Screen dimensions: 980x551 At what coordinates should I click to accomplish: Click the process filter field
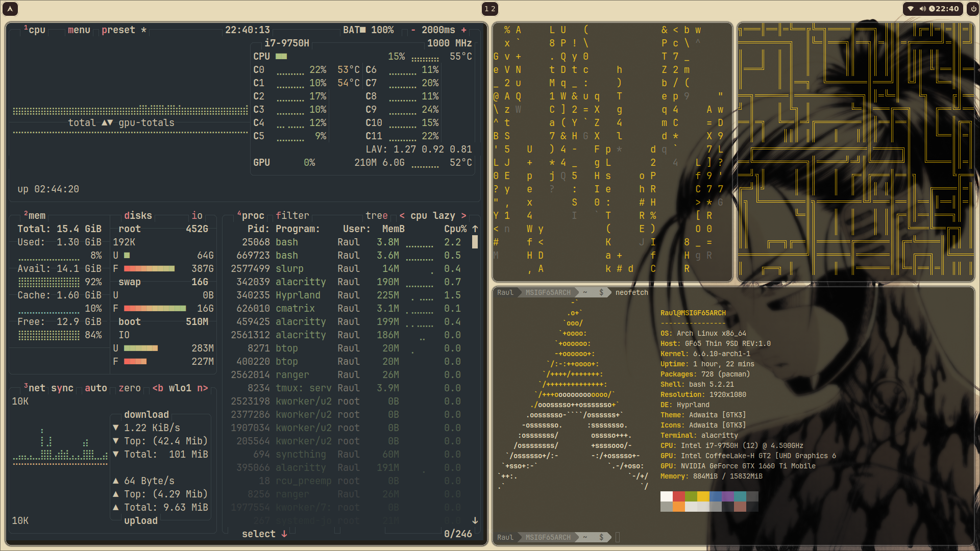pyautogui.click(x=292, y=216)
